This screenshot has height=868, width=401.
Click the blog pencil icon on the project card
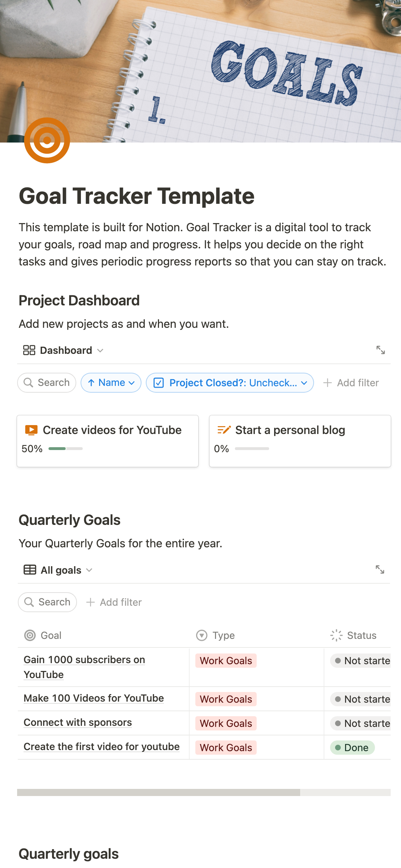224,430
